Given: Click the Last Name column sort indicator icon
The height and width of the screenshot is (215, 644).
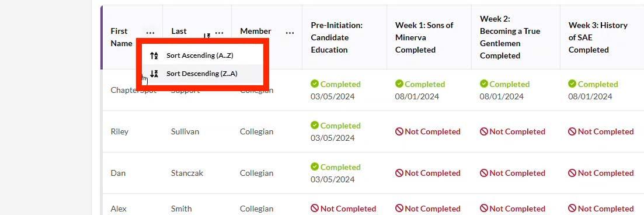Looking at the screenshot, I should tap(207, 36).
